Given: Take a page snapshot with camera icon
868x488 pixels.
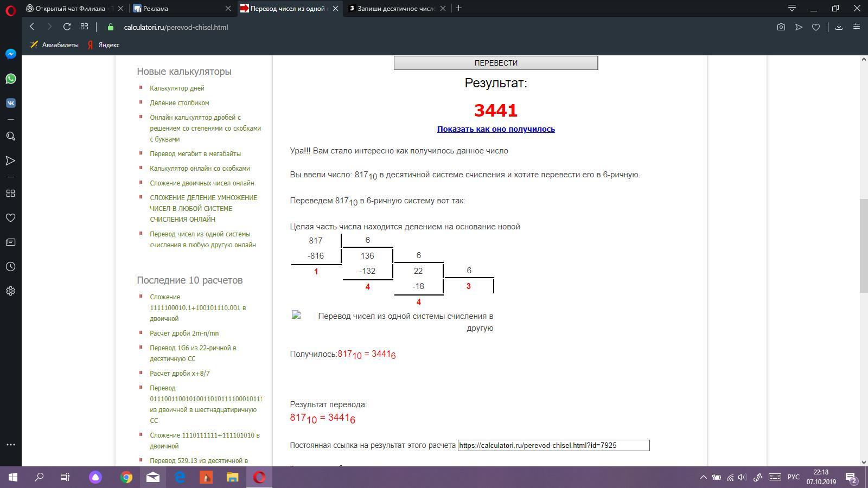Looking at the screenshot, I should [x=781, y=27].
